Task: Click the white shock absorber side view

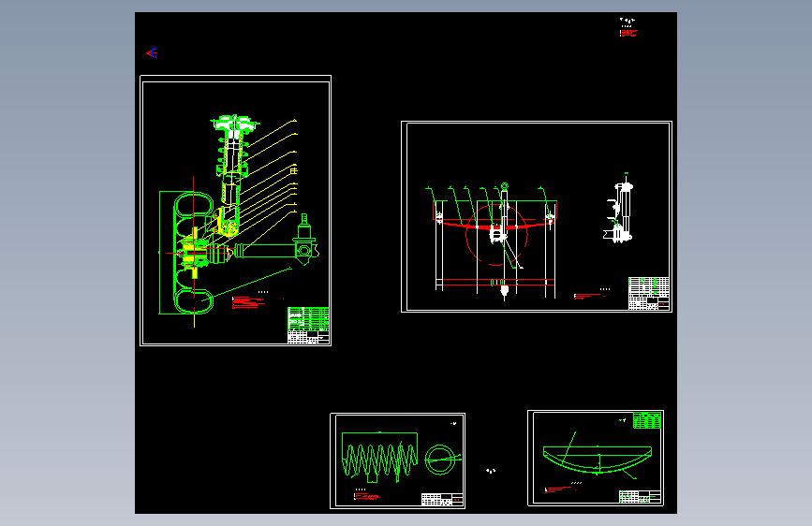Action: pyautogui.click(x=619, y=212)
